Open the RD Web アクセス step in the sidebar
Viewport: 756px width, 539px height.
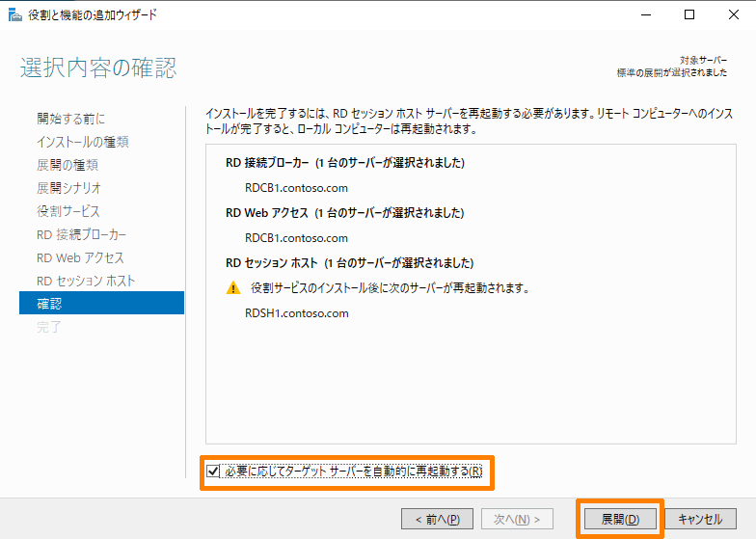pos(81,257)
